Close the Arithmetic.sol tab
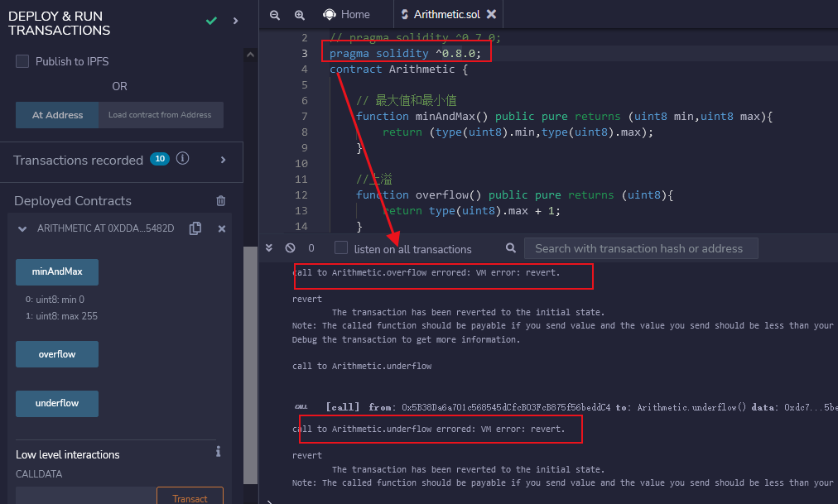Viewport: 838px width, 504px height. 491,14
